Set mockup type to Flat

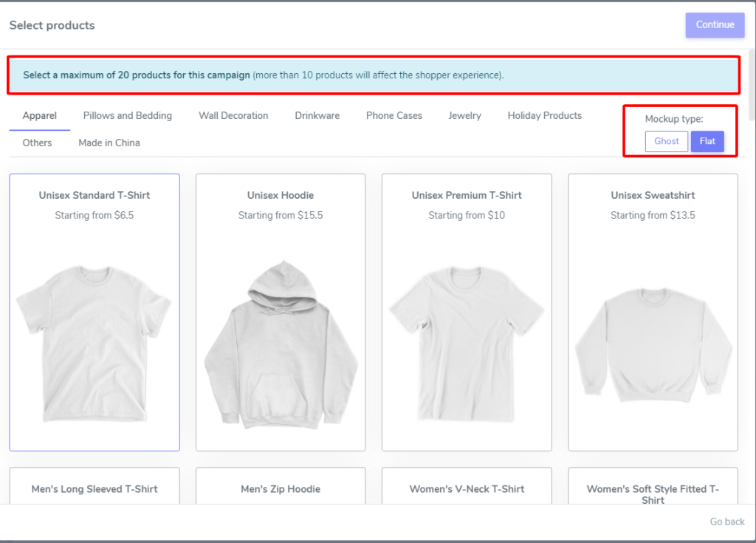[x=707, y=141]
